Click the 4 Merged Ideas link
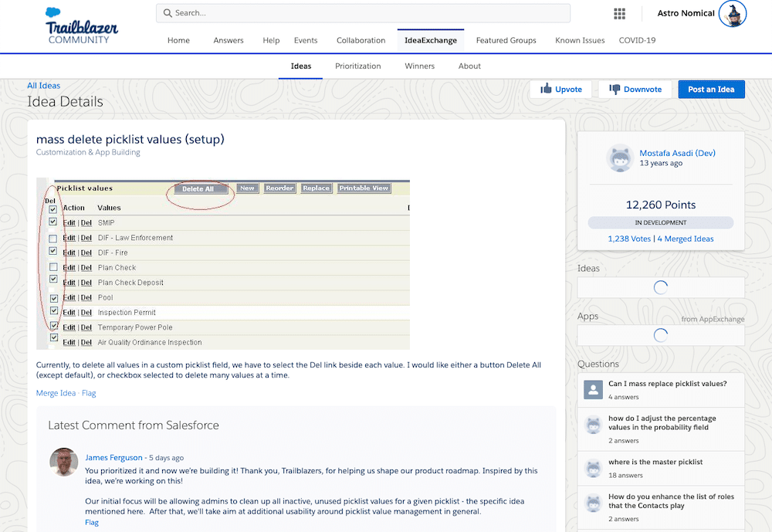This screenshot has width=772, height=532. [x=686, y=239]
